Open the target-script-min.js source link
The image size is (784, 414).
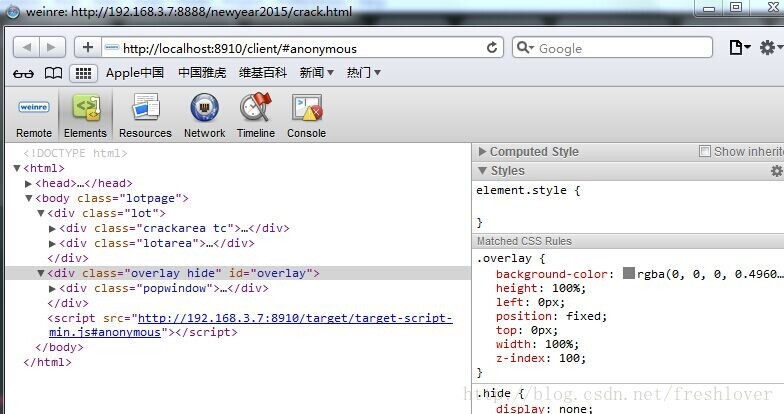point(251,325)
